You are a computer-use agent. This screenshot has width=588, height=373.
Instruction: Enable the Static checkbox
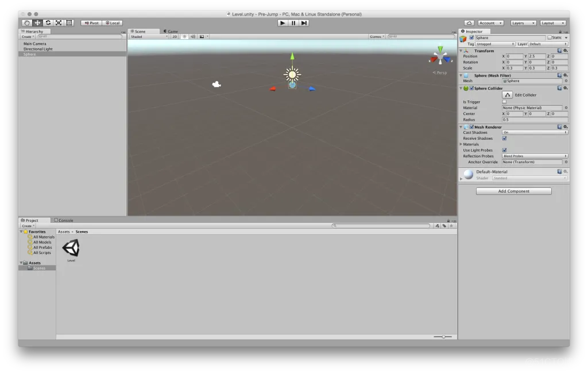point(550,37)
